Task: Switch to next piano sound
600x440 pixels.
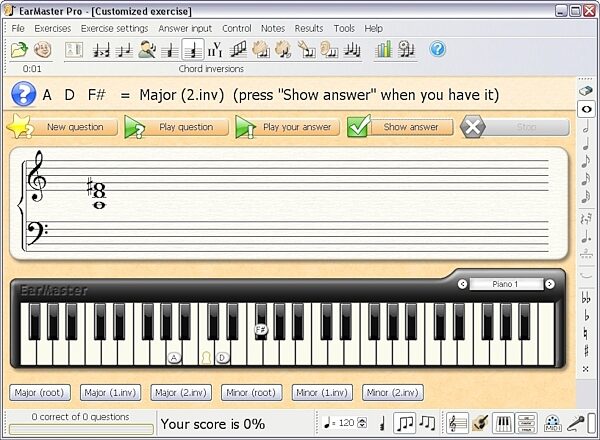Action: pyautogui.click(x=550, y=284)
